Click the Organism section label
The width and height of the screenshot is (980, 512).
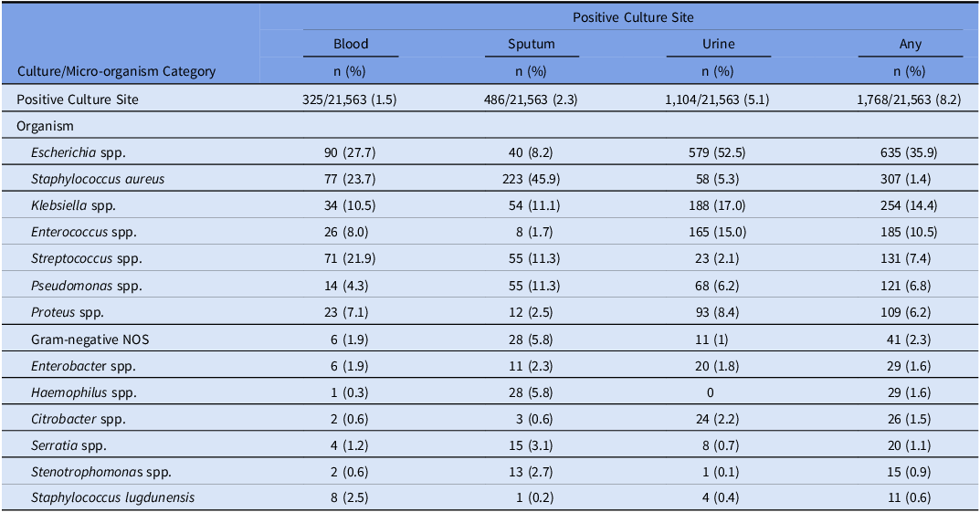pyautogui.click(x=46, y=126)
